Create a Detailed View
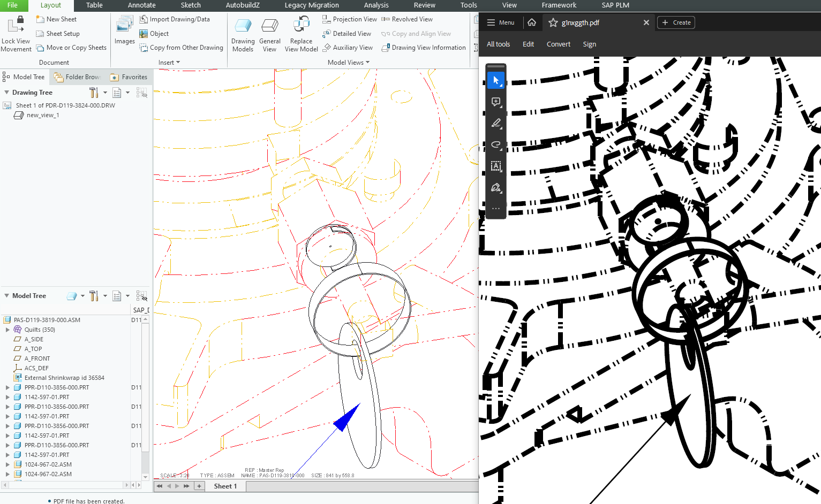Image resolution: width=821 pixels, height=504 pixels. coord(348,33)
